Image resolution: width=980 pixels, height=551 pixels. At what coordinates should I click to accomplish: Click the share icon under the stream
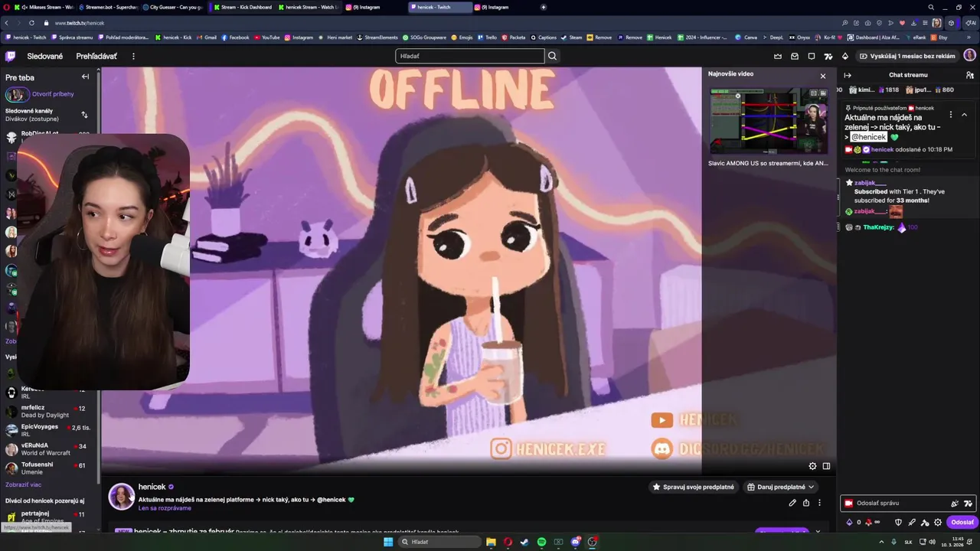[x=806, y=503]
